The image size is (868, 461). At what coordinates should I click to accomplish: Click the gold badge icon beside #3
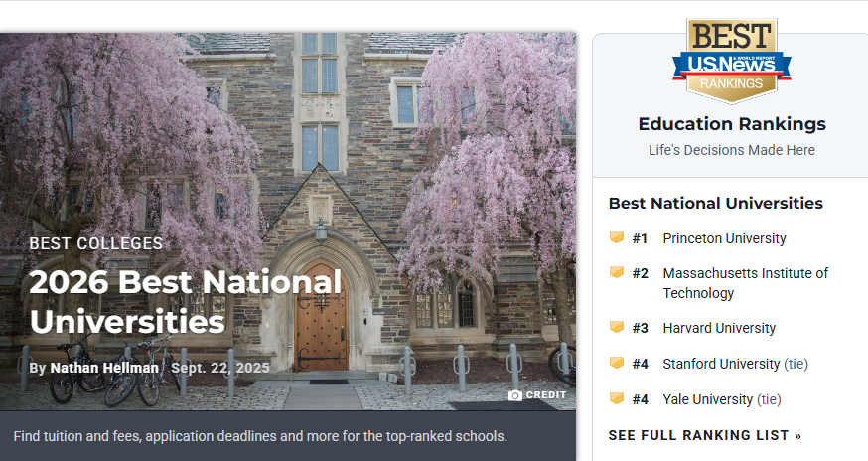pyautogui.click(x=616, y=328)
